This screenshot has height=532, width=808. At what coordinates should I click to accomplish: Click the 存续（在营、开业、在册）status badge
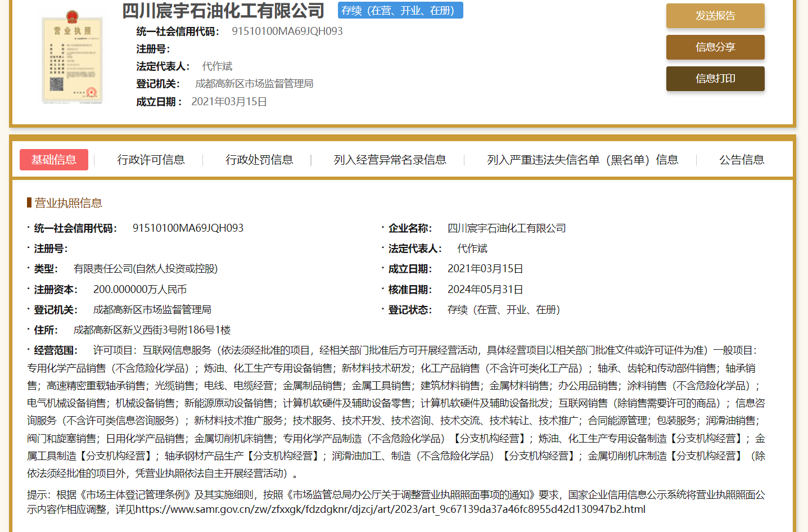(x=400, y=10)
